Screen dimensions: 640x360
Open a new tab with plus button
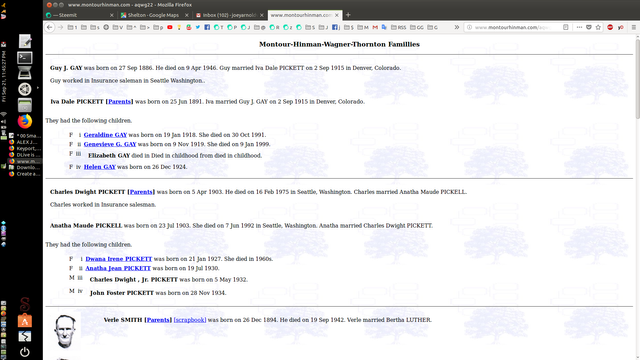(x=348, y=15)
